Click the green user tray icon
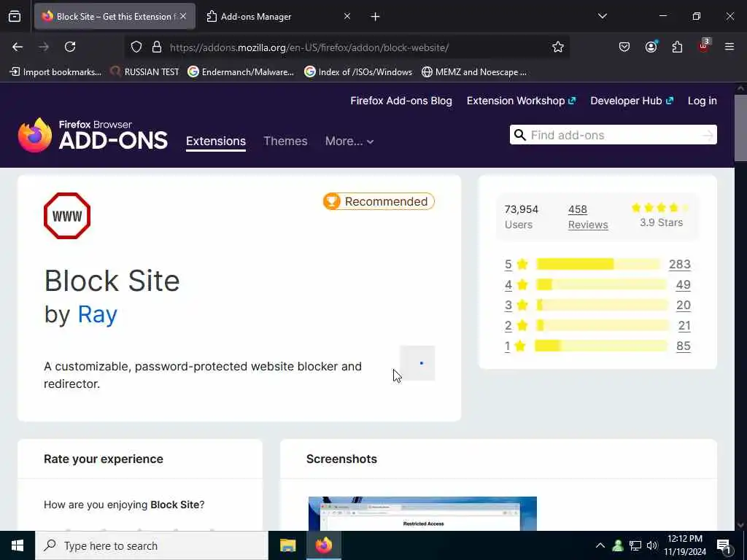 point(618,545)
